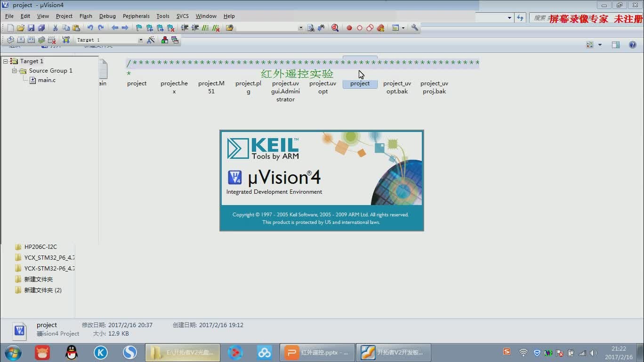
Task: Open the window layout dropdown arrow
Action: pyautogui.click(x=403, y=28)
